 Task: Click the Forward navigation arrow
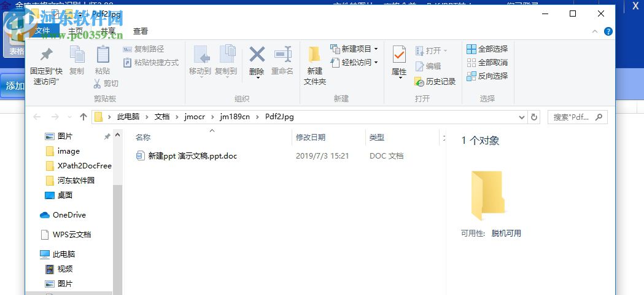pyautogui.click(x=55, y=117)
